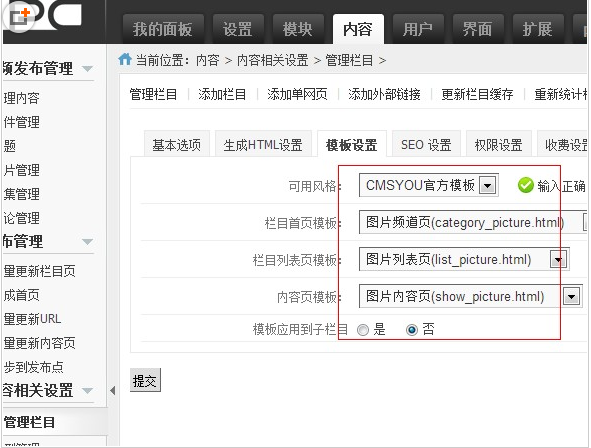Click the logo icon in header
The image size is (591, 448).
pyautogui.click(x=19, y=16)
